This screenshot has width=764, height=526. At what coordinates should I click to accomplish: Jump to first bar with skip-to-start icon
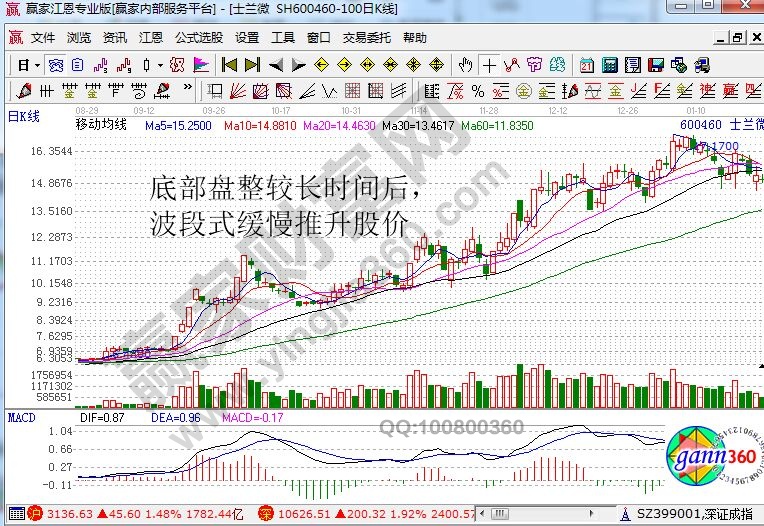click(229, 65)
